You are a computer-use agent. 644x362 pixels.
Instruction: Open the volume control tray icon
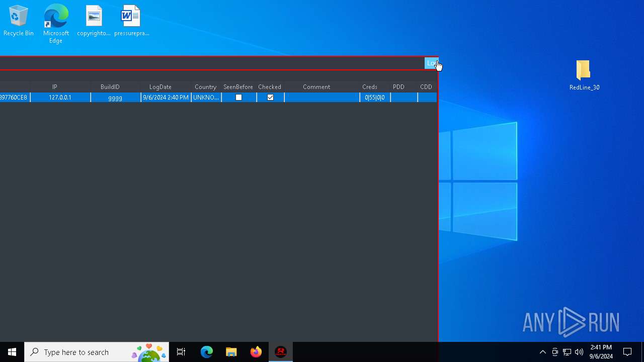(579, 352)
